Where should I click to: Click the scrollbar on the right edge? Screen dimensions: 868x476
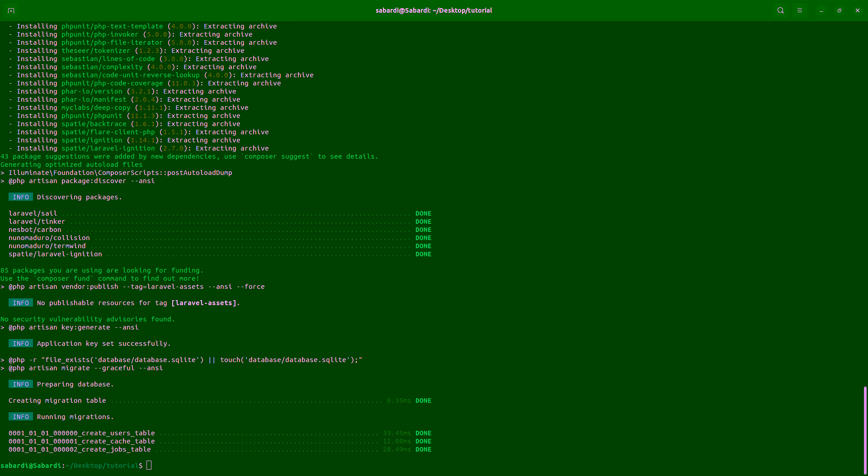coord(865,429)
